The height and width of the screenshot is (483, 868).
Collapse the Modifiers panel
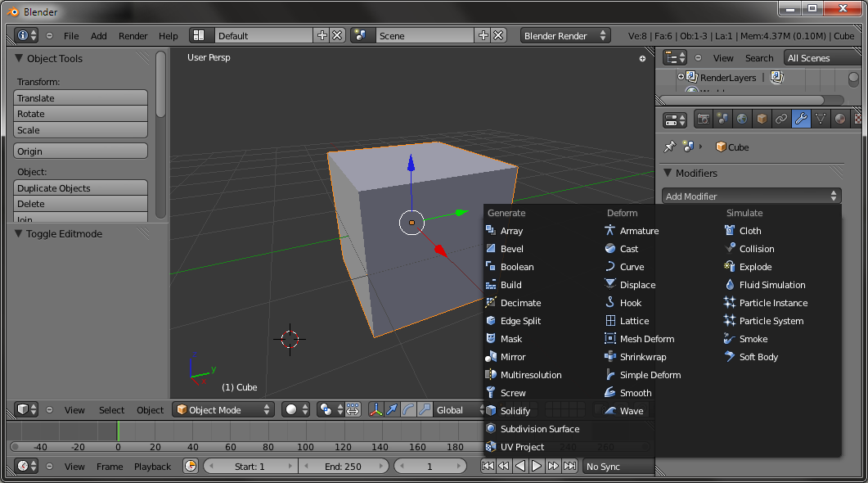coord(668,174)
